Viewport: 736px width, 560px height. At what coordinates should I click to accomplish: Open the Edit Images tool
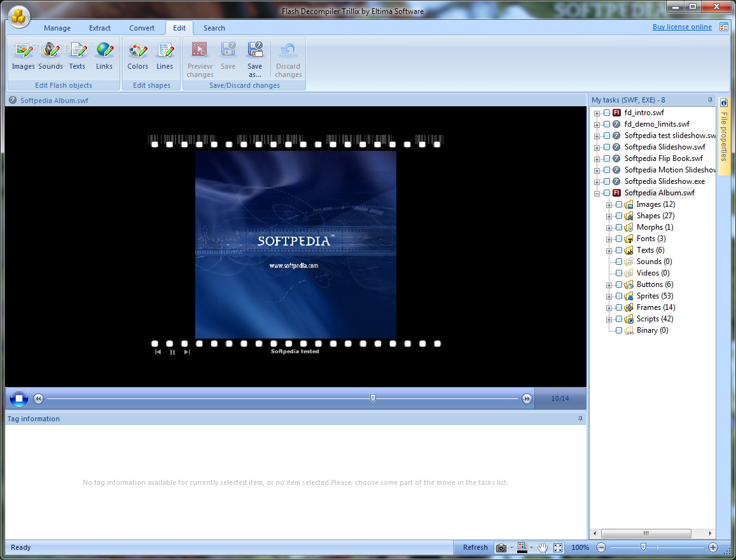23,55
